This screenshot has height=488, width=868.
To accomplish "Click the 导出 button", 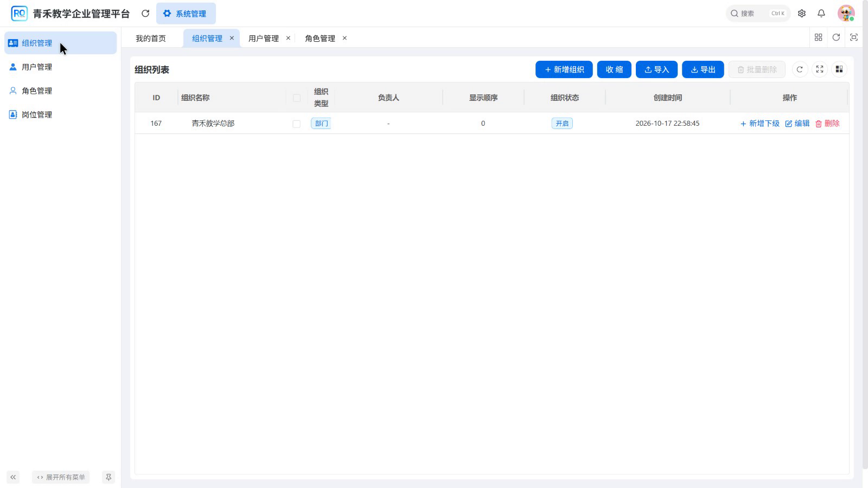I will tap(703, 69).
